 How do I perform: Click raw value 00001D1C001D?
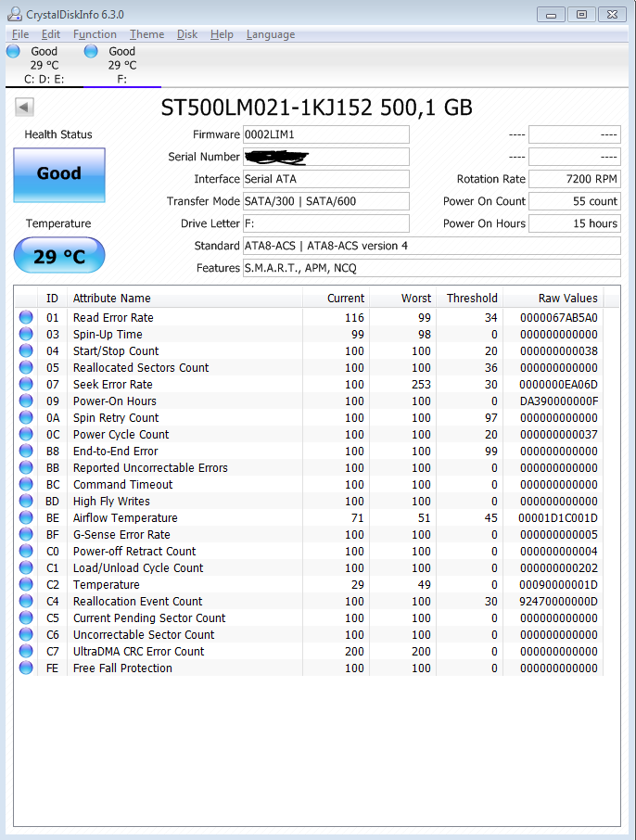click(558, 518)
